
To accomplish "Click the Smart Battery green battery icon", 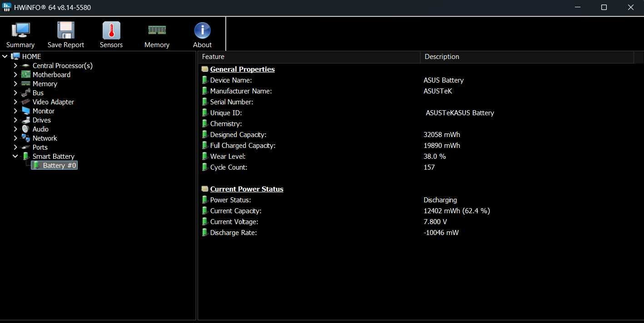I will pos(26,156).
